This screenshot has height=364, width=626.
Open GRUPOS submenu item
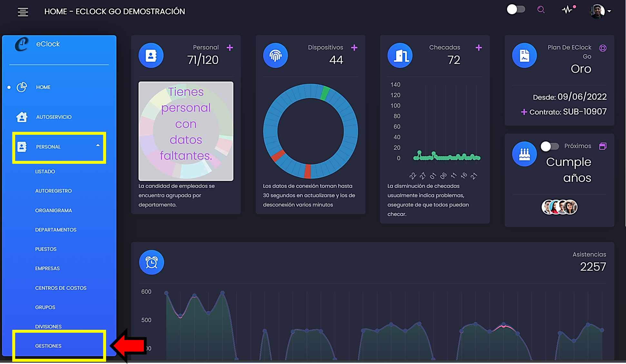pyautogui.click(x=45, y=307)
